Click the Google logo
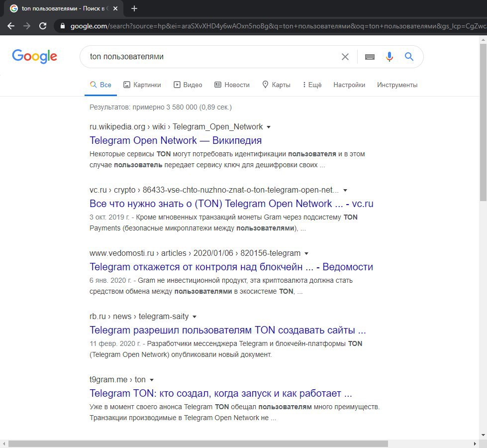The image size is (487, 448). point(34,56)
